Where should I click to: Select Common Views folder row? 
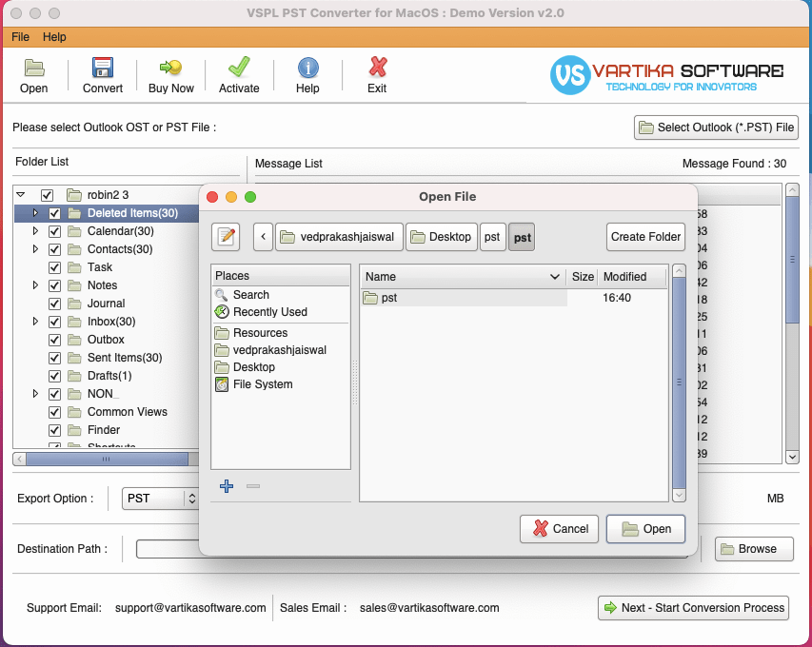coord(128,412)
